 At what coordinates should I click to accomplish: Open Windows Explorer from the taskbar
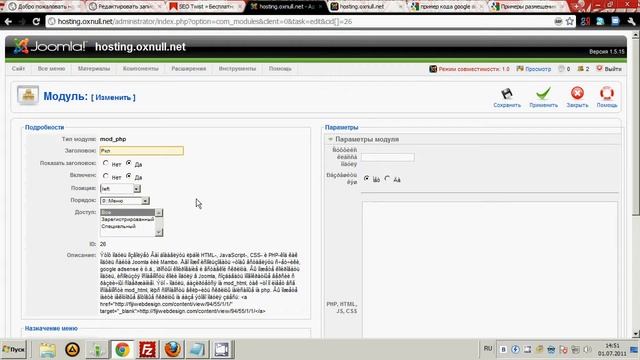click(x=47, y=350)
